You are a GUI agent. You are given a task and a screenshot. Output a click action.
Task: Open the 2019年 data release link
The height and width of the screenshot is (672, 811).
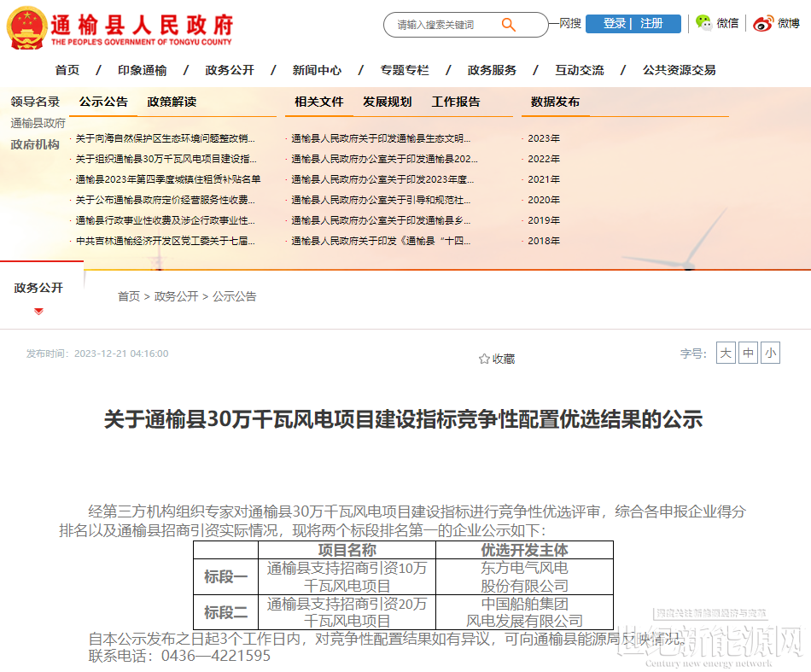click(544, 220)
